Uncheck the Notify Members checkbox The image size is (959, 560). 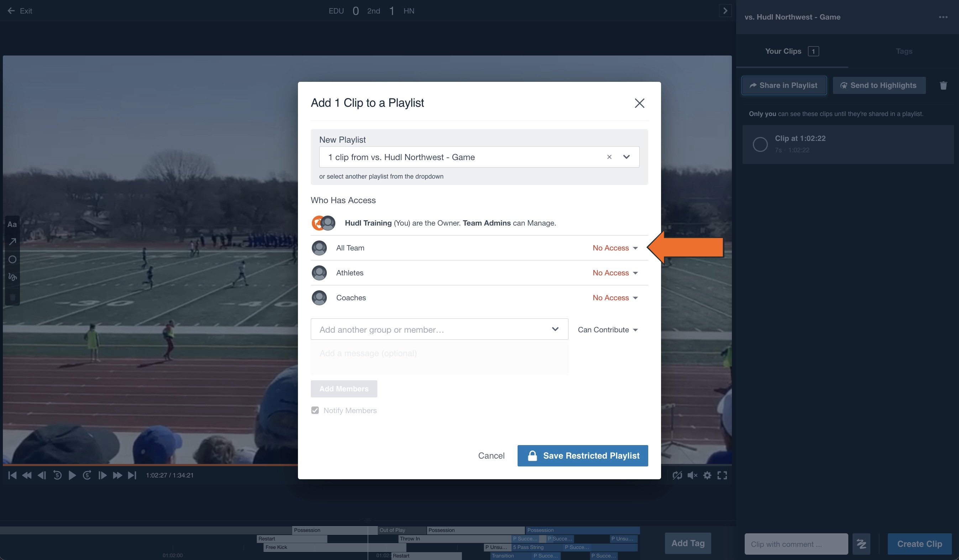tap(315, 410)
